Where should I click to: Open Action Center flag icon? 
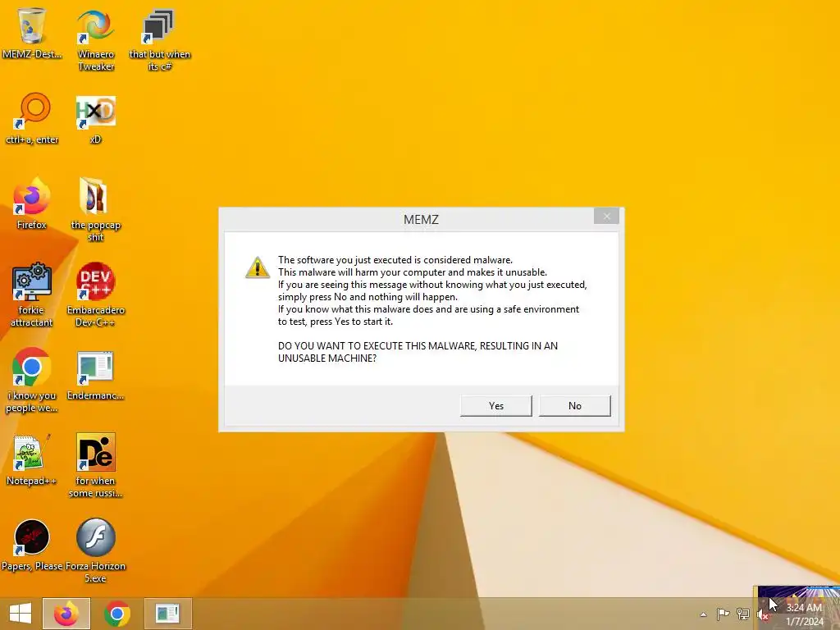click(x=723, y=614)
